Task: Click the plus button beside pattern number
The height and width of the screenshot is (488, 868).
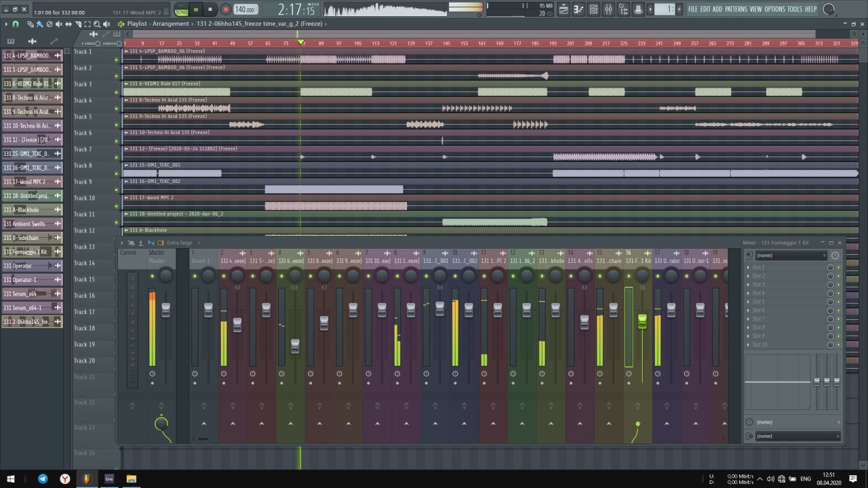Action: click(679, 9)
